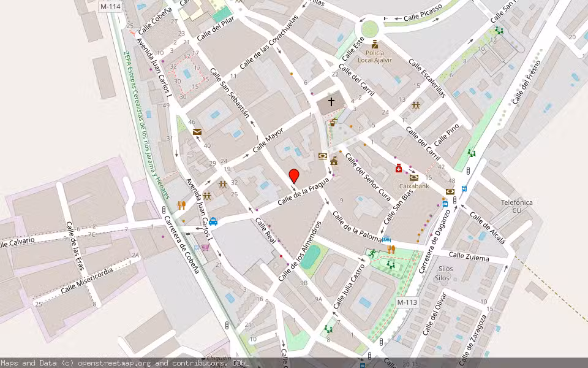
Task: Select the Calle del Señor Cura label
Action: tap(368, 177)
